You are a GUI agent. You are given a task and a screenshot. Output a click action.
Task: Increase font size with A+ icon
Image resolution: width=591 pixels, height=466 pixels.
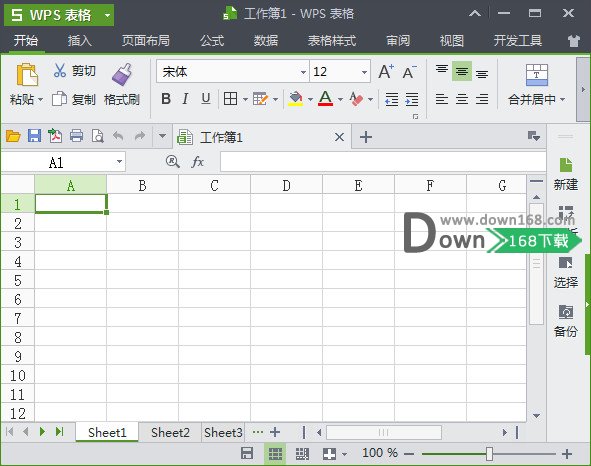[x=386, y=71]
